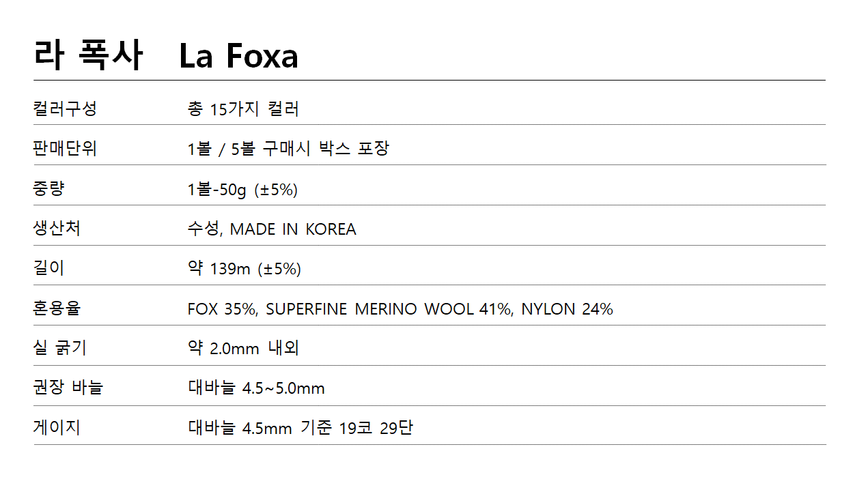The width and height of the screenshot is (868, 492).
Task: Click 1볼 / 5볼 구매시 박스 포장 text
Action: click(288, 149)
